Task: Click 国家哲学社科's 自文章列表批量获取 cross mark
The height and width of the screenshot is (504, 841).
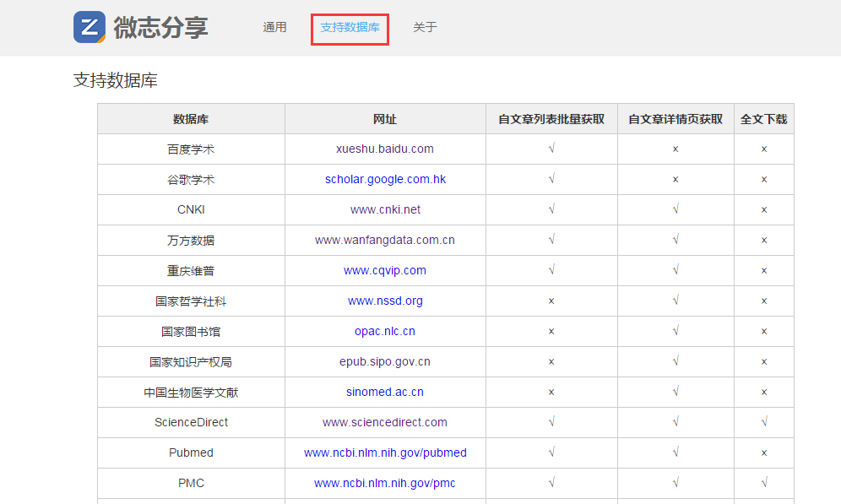Action: click(551, 301)
